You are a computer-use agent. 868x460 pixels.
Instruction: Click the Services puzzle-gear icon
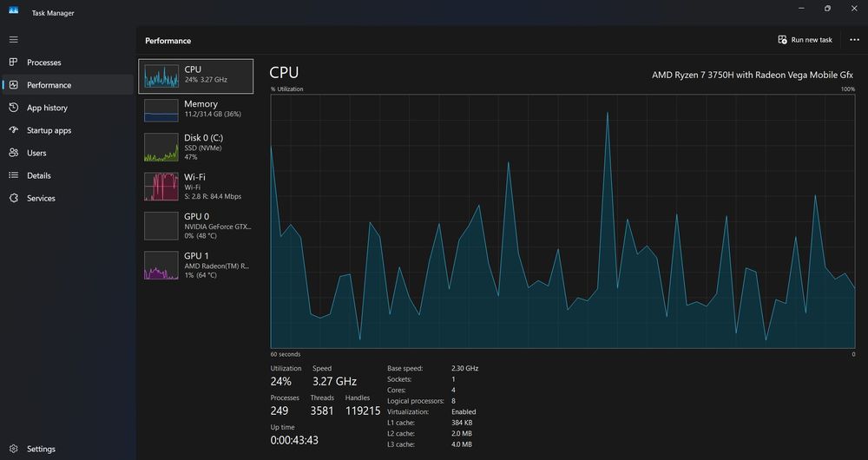(x=14, y=198)
